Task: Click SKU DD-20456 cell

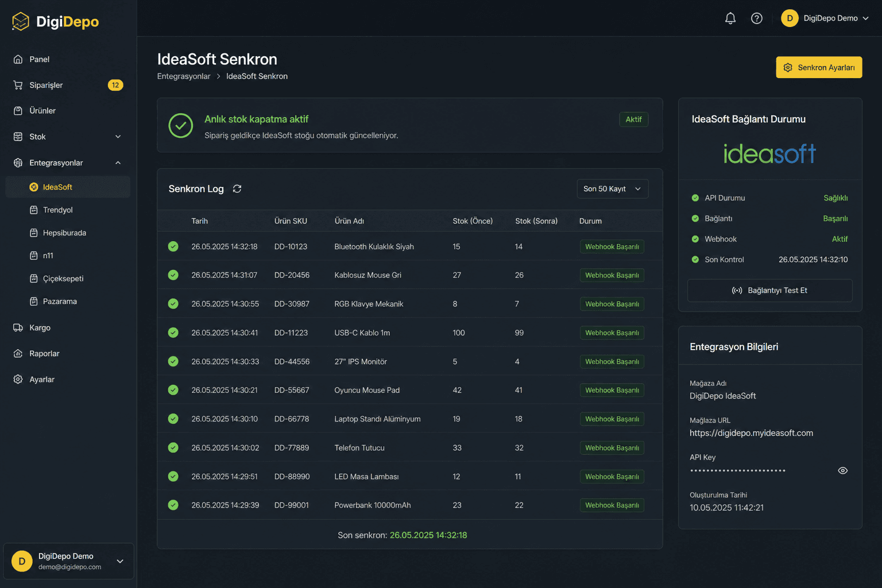Action: (292, 275)
